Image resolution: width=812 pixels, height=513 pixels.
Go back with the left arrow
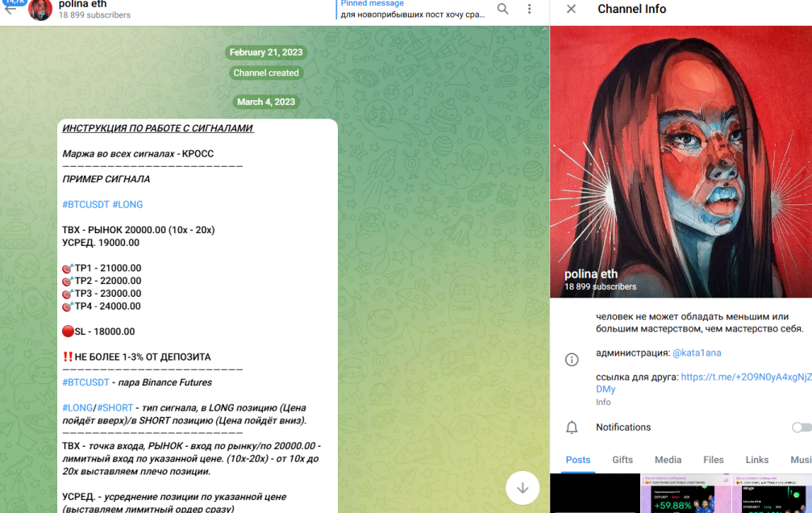pyautogui.click(x=10, y=9)
